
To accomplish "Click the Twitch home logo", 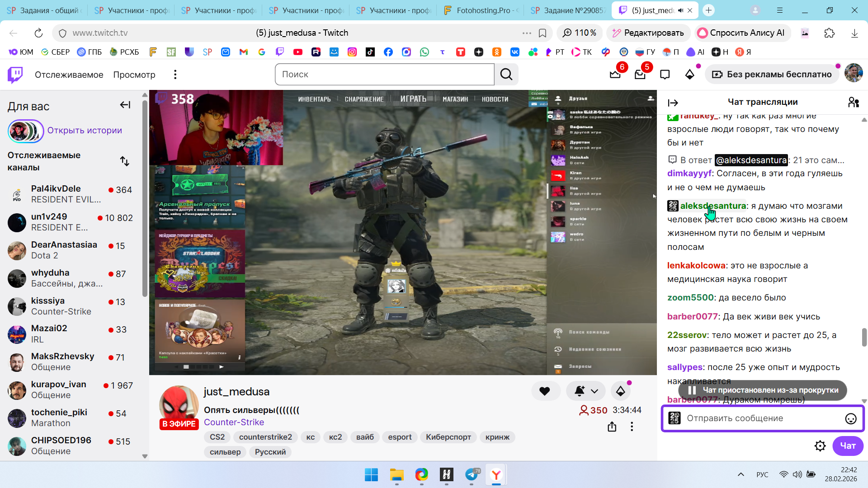I will pyautogui.click(x=15, y=75).
